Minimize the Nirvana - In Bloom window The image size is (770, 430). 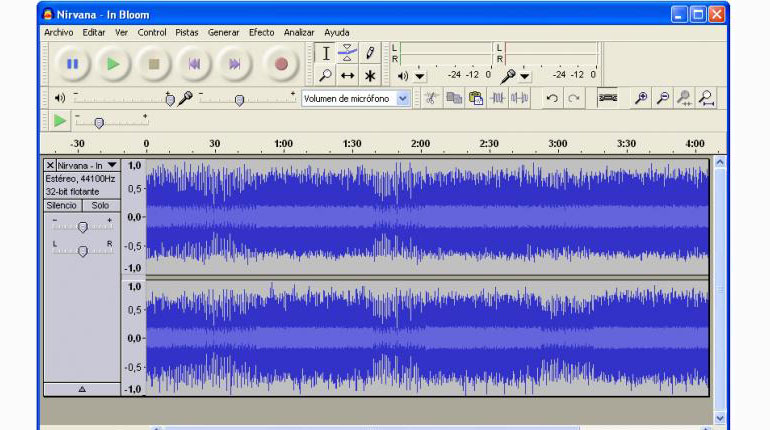point(679,14)
